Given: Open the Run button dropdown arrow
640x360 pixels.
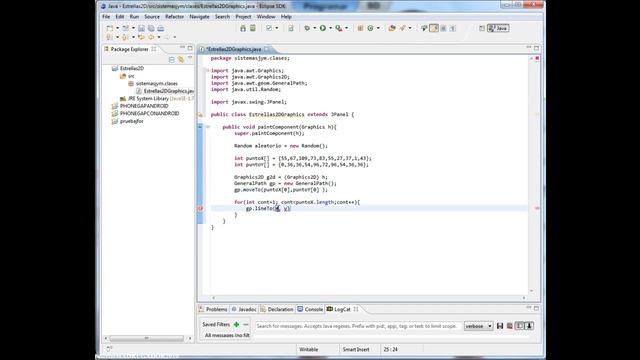Looking at the screenshot, I should tap(330, 28).
